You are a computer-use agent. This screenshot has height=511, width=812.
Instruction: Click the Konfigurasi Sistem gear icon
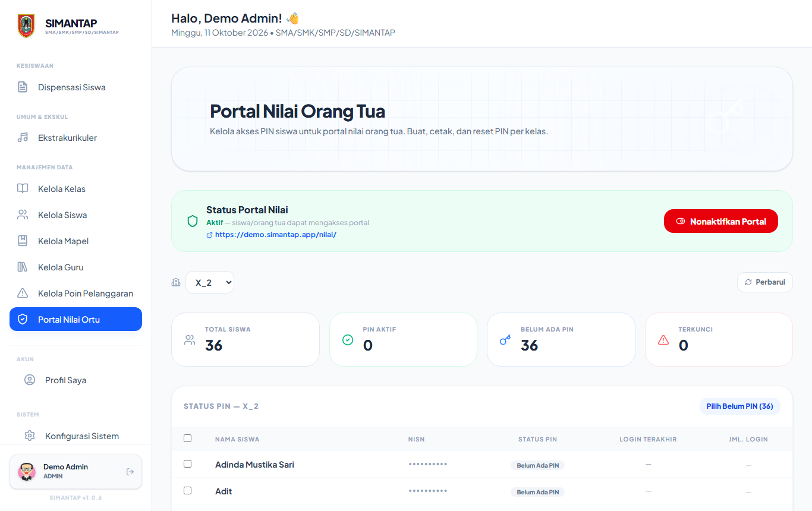(30, 436)
